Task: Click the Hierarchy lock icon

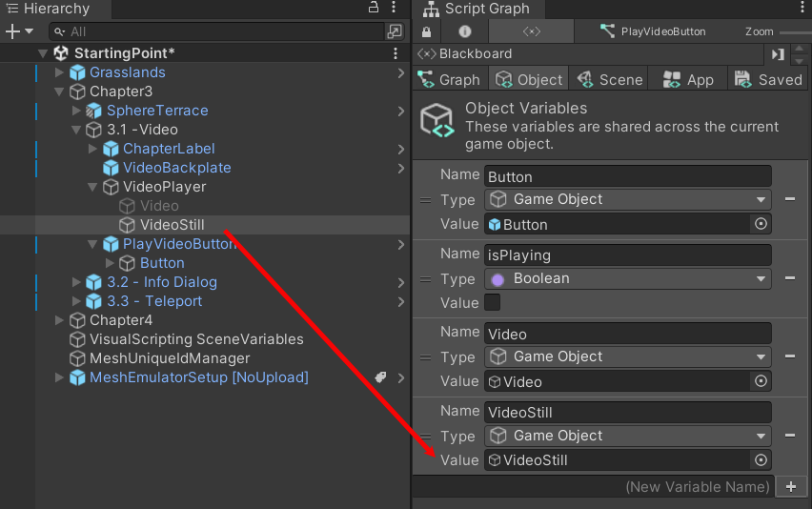Action: click(x=373, y=8)
